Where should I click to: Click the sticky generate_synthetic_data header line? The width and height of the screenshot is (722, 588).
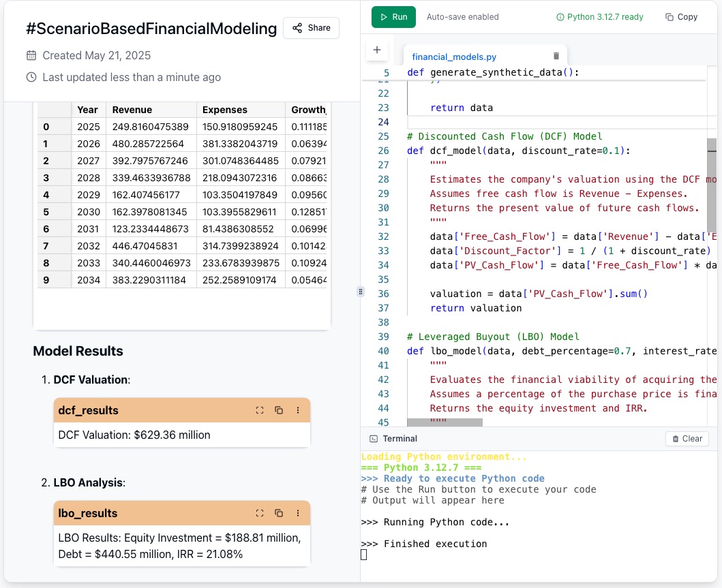[493, 72]
